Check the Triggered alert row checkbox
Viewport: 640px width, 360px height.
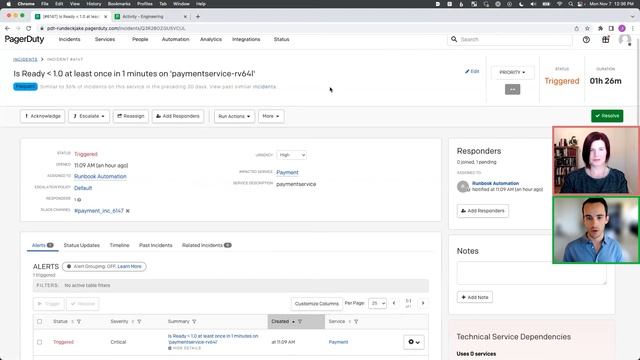click(40, 342)
